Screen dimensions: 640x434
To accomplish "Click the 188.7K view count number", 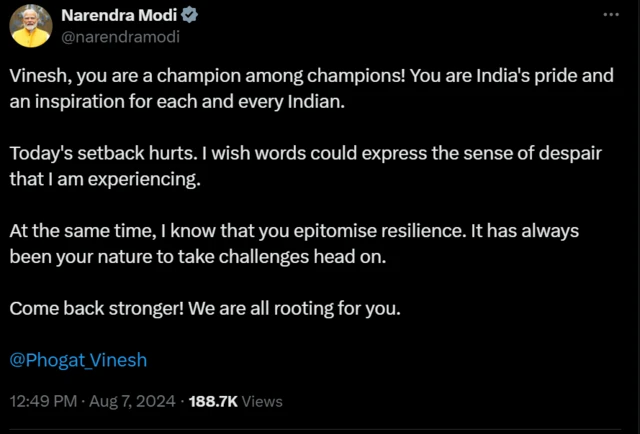I will click(212, 401).
